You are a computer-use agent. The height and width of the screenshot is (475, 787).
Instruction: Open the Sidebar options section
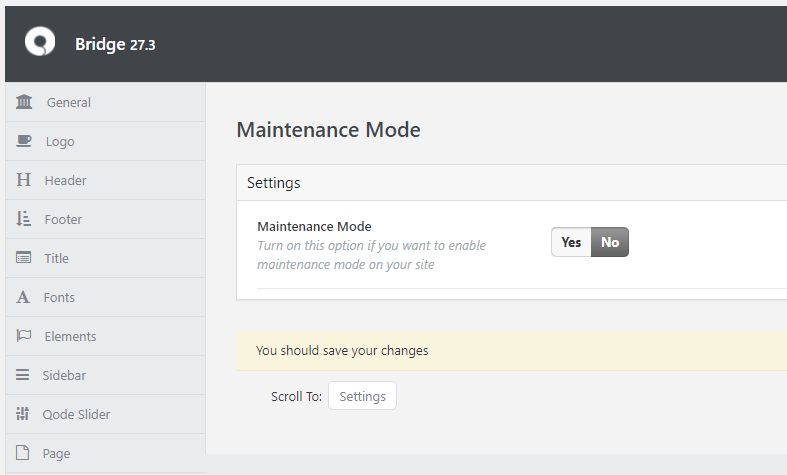(105, 375)
